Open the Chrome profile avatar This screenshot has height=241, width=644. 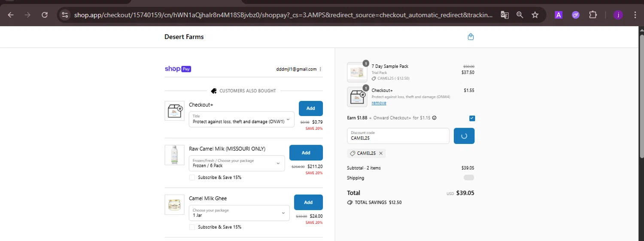[618, 15]
